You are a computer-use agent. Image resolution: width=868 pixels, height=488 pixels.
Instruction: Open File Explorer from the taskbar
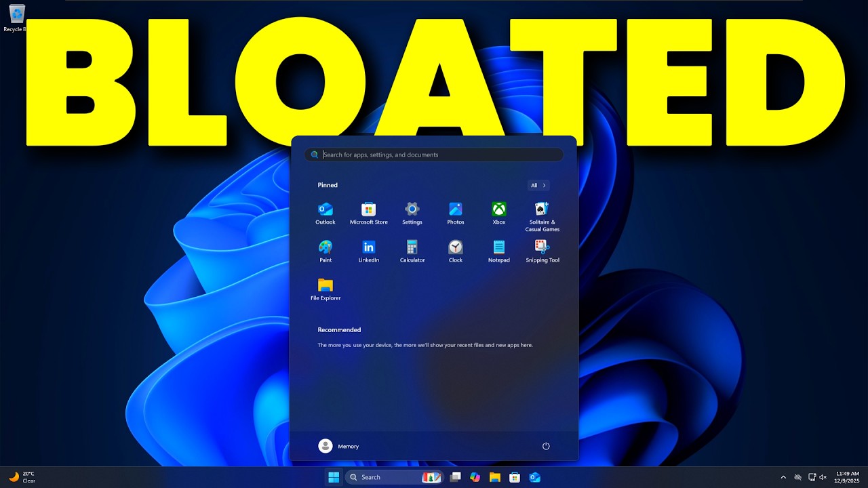495,477
